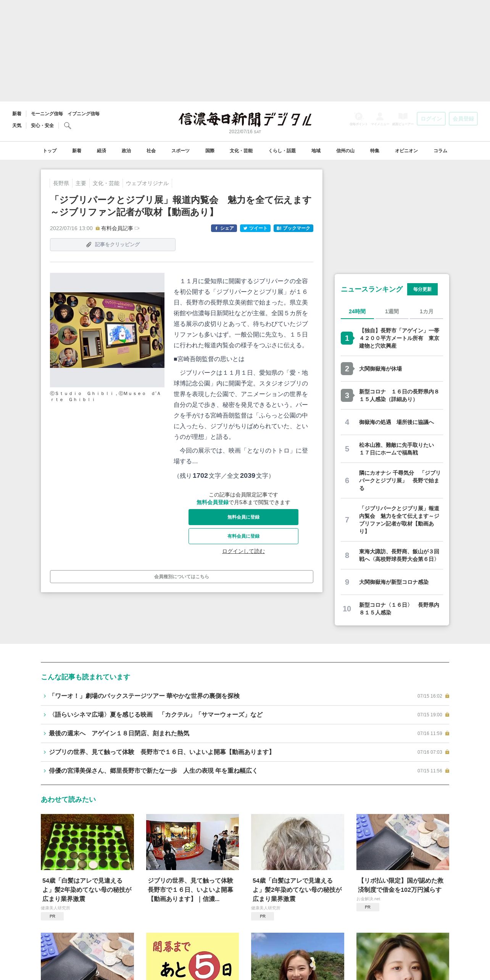Click 天気 header link
The image size is (490, 980).
pos(17,126)
